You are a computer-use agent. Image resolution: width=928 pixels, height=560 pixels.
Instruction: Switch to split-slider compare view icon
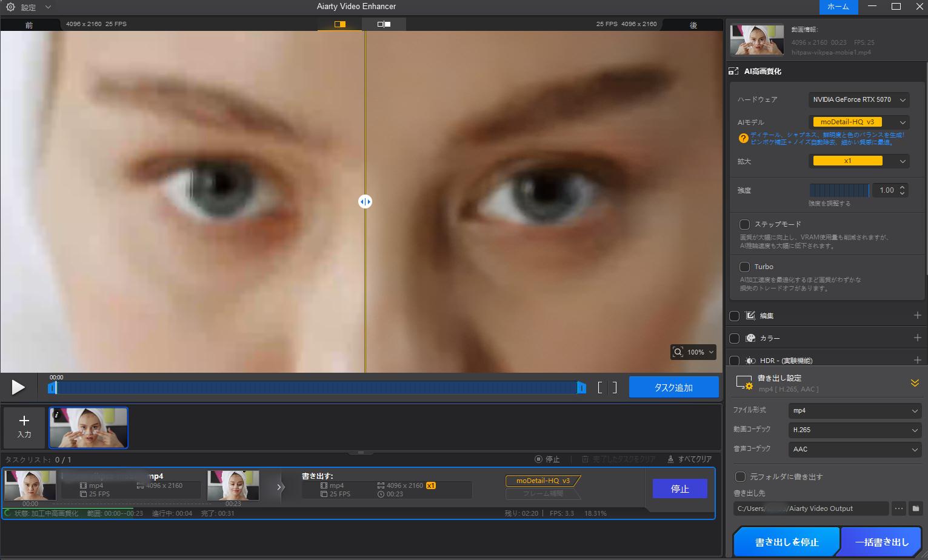339,24
